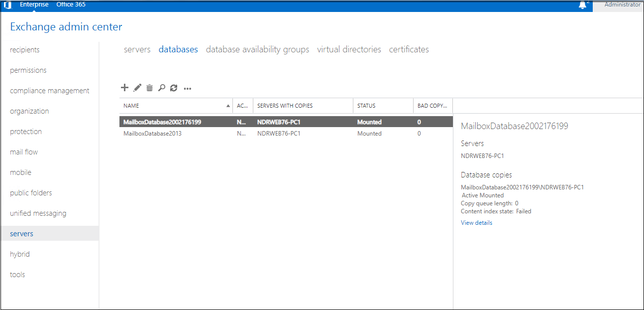The image size is (644, 310).
Task: Toggle sort using the NAME column arrow
Action: click(x=228, y=106)
